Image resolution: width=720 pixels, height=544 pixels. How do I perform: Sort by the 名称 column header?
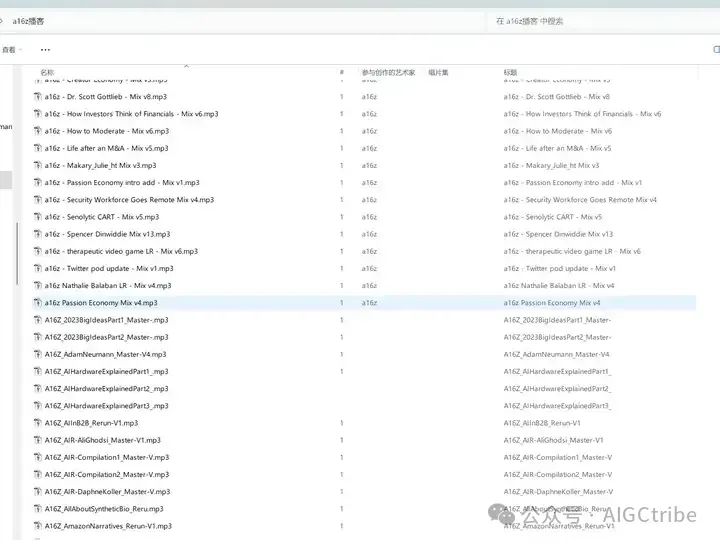pos(47,72)
